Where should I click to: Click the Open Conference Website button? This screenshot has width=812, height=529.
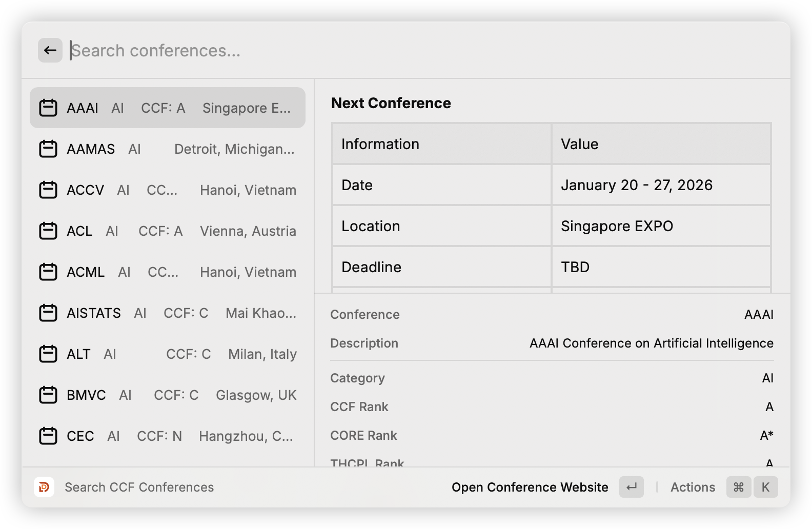click(530, 487)
